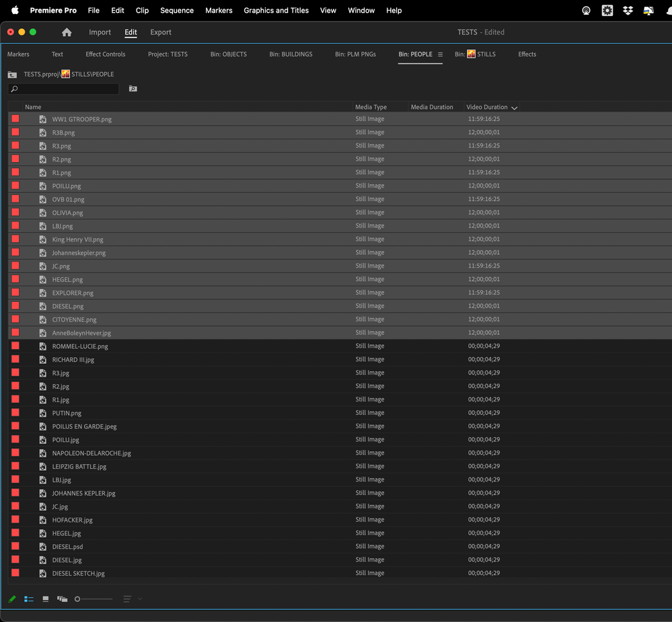Switch to the Export workspace tab
The image size is (672, 622).
161,32
